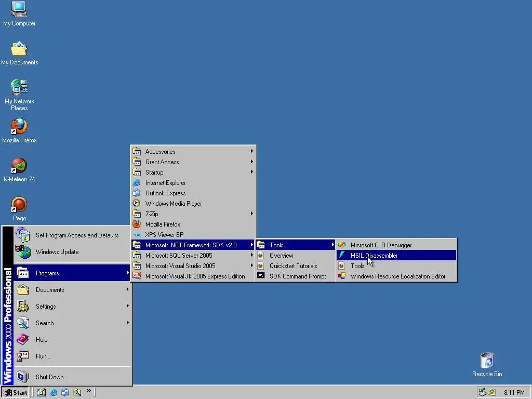The image size is (532, 399).
Task: Click the Start button on the taskbar
Action: tap(15, 393)
